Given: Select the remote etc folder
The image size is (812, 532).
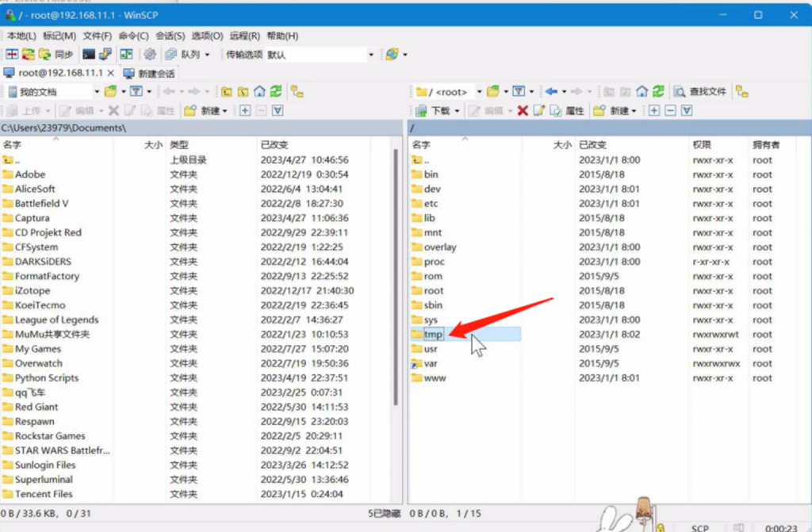Looking at the screenshot, I should coord(431,204).
